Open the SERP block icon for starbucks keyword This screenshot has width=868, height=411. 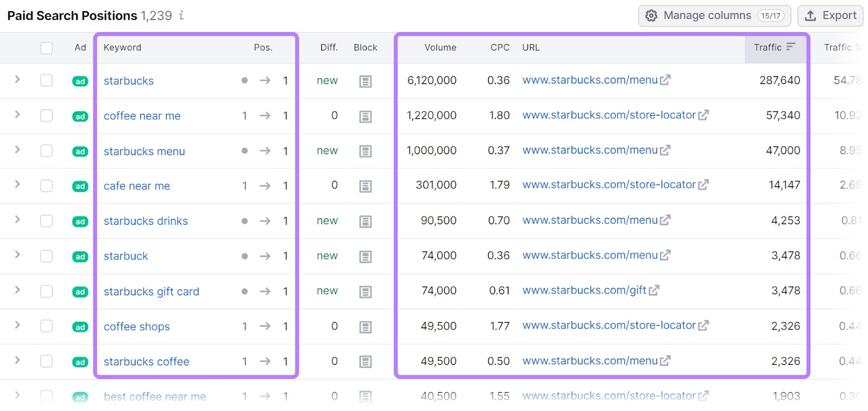coord(365,81)
